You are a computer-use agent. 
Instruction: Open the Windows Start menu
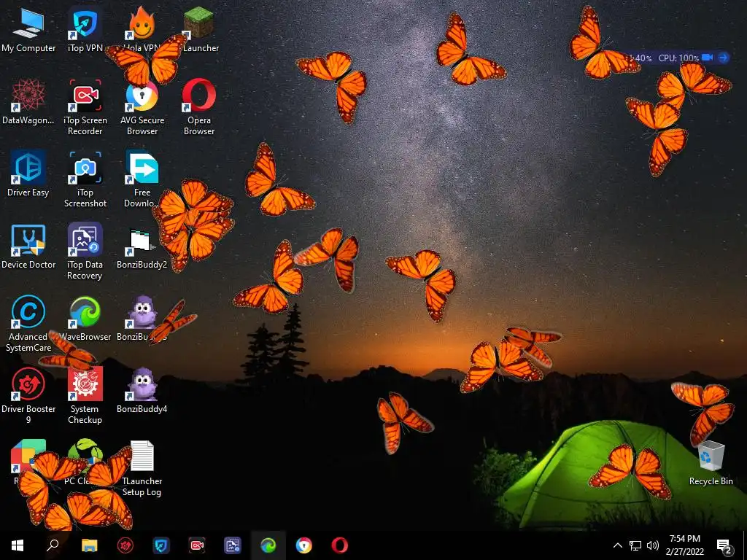(x=18, y=545)
